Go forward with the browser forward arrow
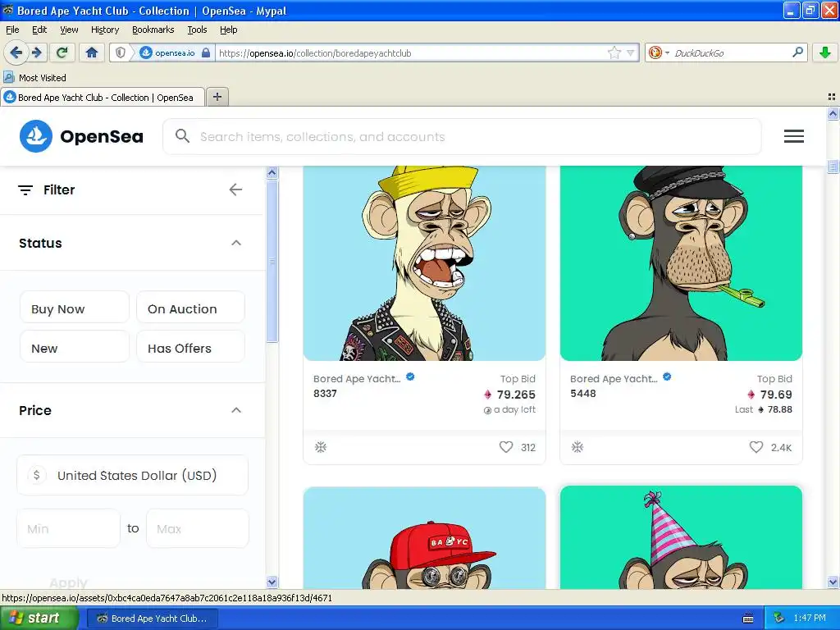Viewport: 840px width, 630px height. click(36, 52)
